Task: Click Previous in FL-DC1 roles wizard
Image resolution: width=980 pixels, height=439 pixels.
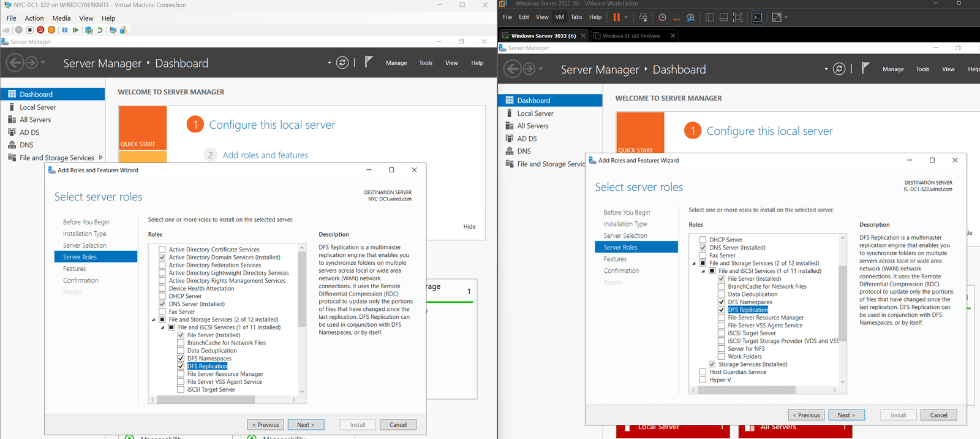Action: [806, 415]
